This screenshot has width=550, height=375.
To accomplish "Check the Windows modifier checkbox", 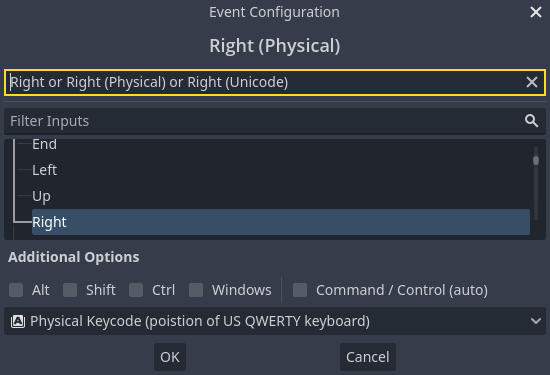I will [x=196, y=290].
